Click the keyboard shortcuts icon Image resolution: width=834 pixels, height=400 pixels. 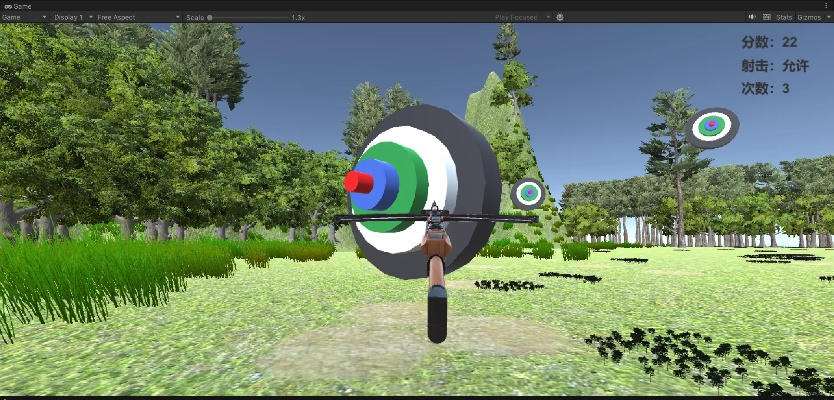tap(766, 17)
